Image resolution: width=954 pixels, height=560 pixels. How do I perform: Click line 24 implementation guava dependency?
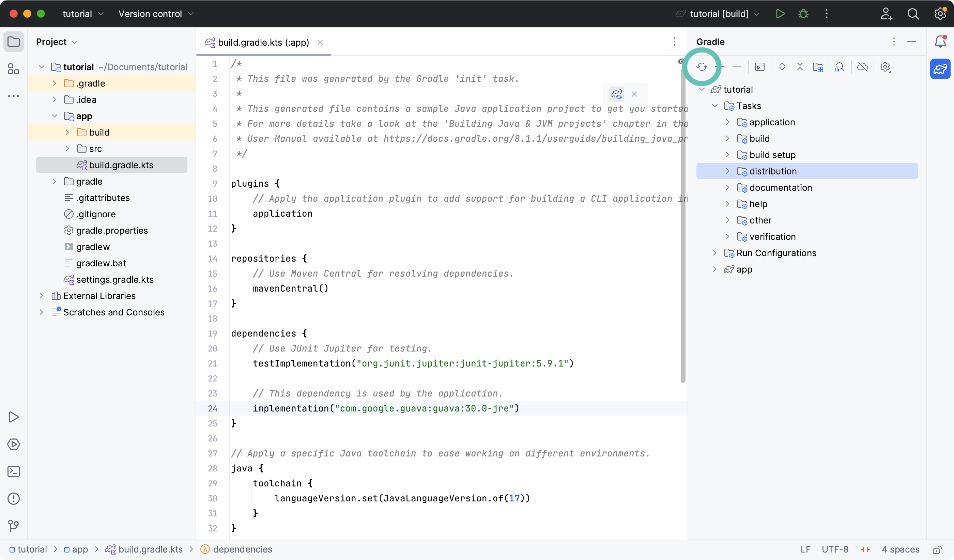pos(386,408)
